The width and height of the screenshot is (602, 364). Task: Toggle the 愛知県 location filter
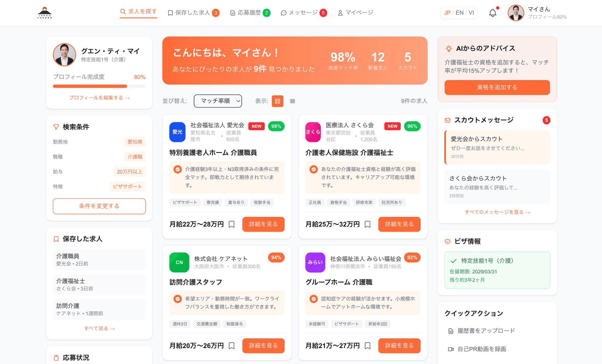point(135,142)
